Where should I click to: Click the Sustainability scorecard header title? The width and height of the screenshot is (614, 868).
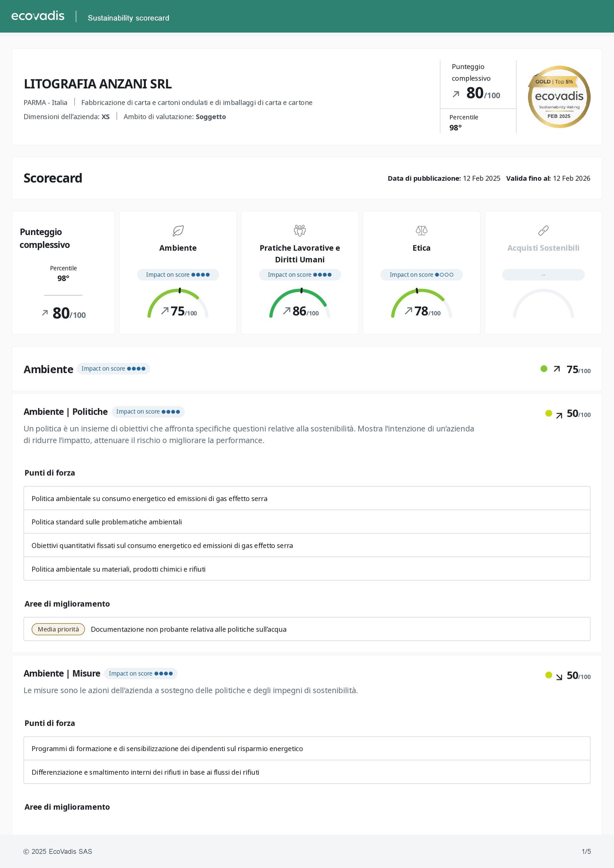click(x=128, y=18)
